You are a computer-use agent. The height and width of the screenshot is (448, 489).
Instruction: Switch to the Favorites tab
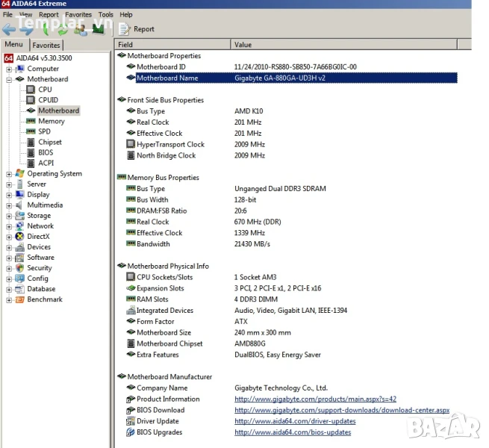click(x=46, y=46)
